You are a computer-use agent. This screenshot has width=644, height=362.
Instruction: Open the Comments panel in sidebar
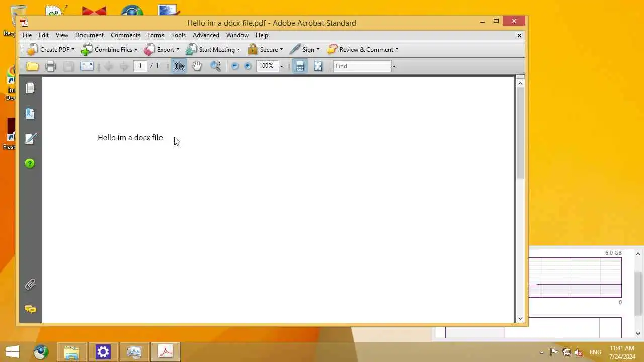pyautogui.click(x=30, y=309)
